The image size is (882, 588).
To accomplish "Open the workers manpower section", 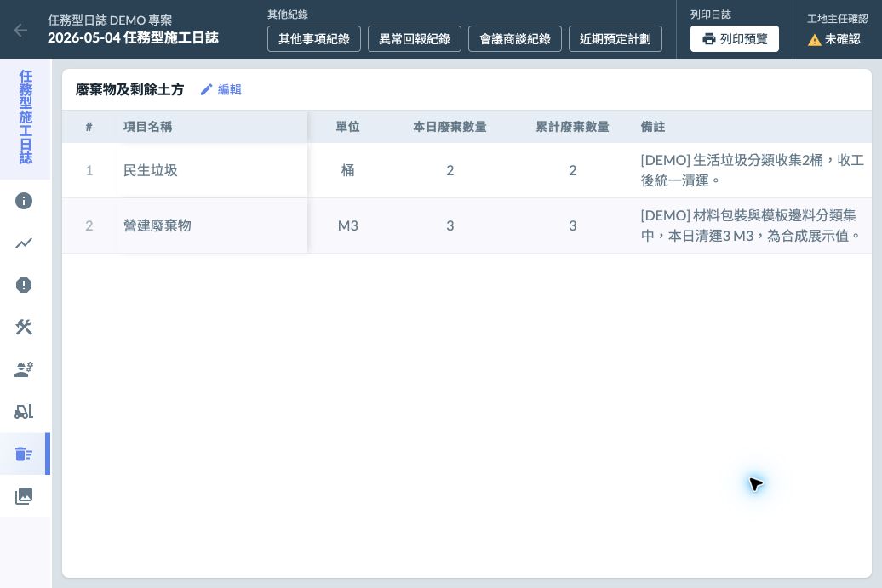I will [24, 369].
